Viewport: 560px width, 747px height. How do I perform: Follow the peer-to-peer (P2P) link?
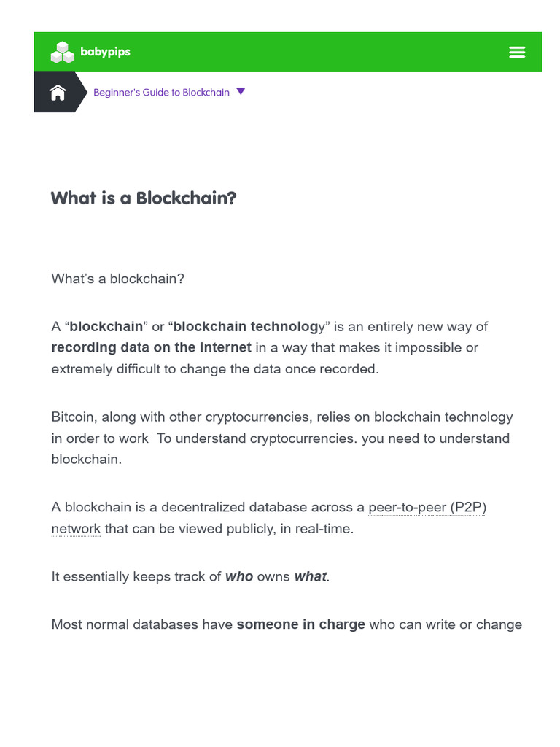(427, 507)
